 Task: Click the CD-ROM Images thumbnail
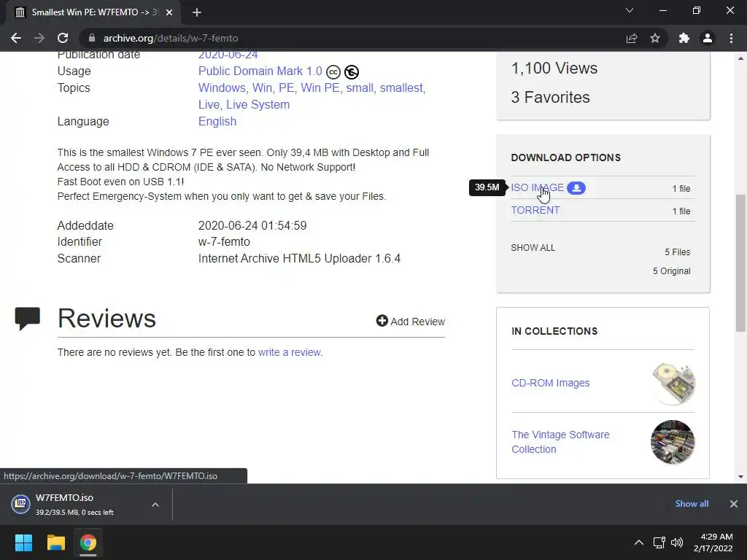pyautogui.click(x=673, y=384)
